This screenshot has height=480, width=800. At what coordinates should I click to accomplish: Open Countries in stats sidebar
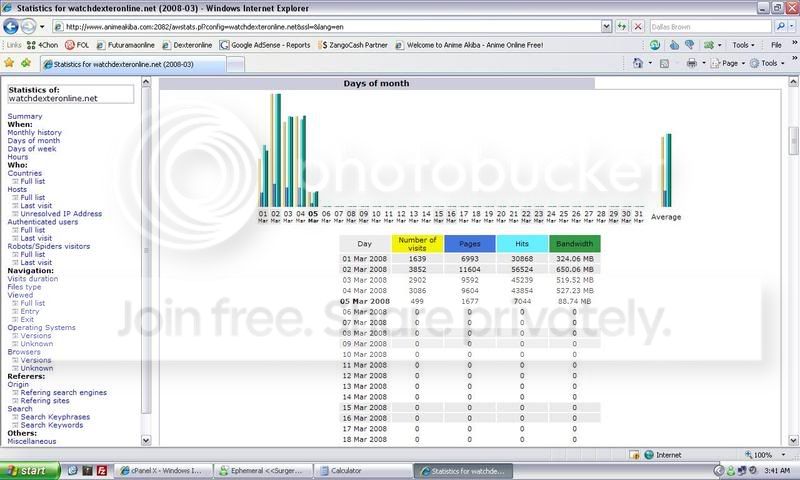(24, 173)
